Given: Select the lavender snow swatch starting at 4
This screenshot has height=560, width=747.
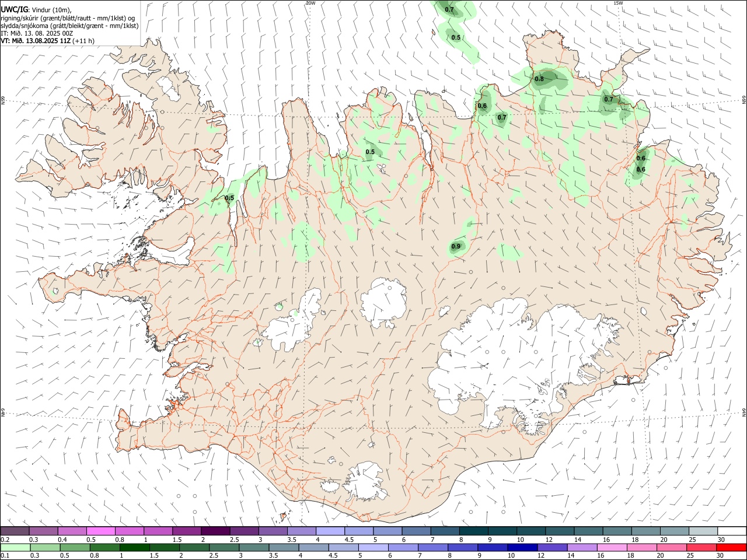Looking at the screenshot, I should point(330,531).
